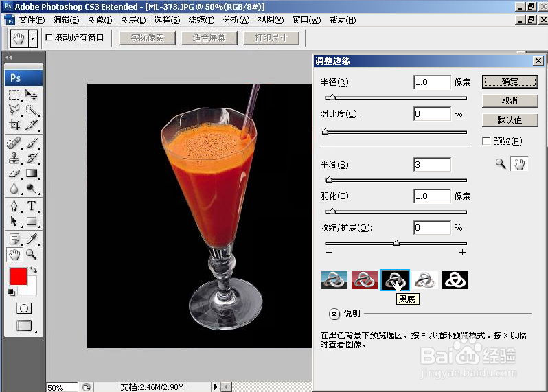The image size is (548, 392).
Task: Open the 编辑(E) menu
Action: [x=66, y=20]
